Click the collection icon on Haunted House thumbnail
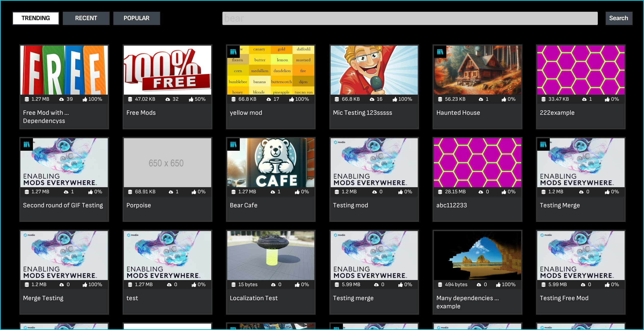 click(x=440, y=52)
